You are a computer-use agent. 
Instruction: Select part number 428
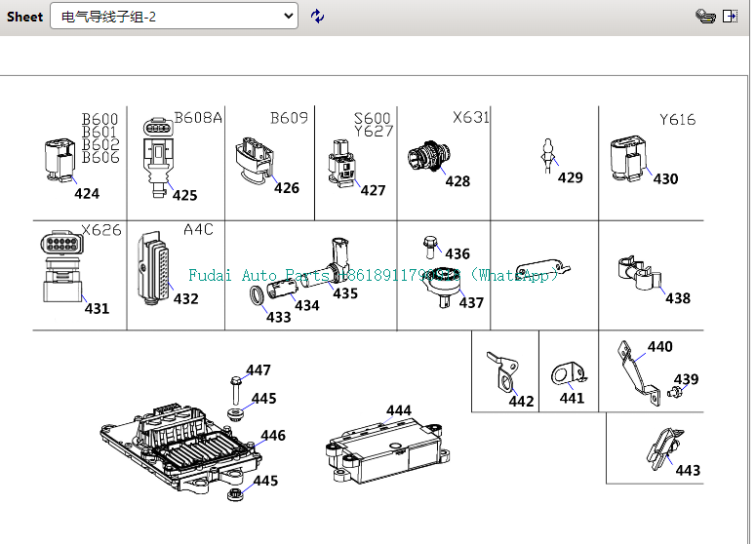click(458, 181)
